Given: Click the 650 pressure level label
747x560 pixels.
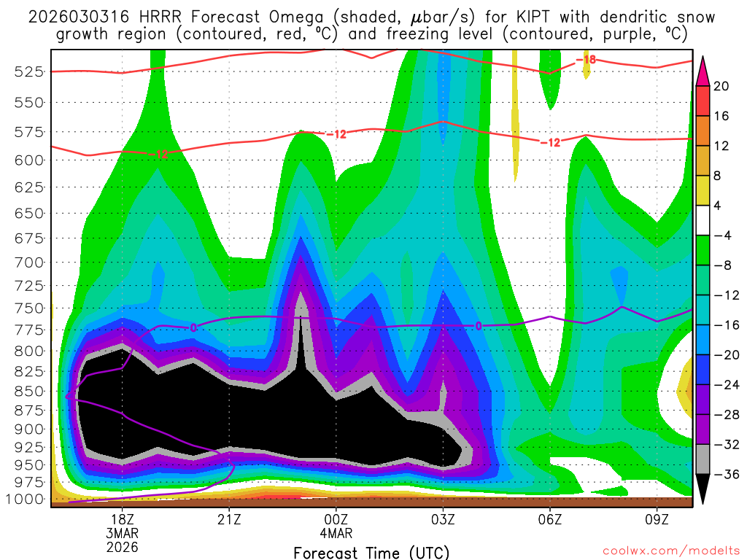Looking at the screenshot, I should point(29,214).
